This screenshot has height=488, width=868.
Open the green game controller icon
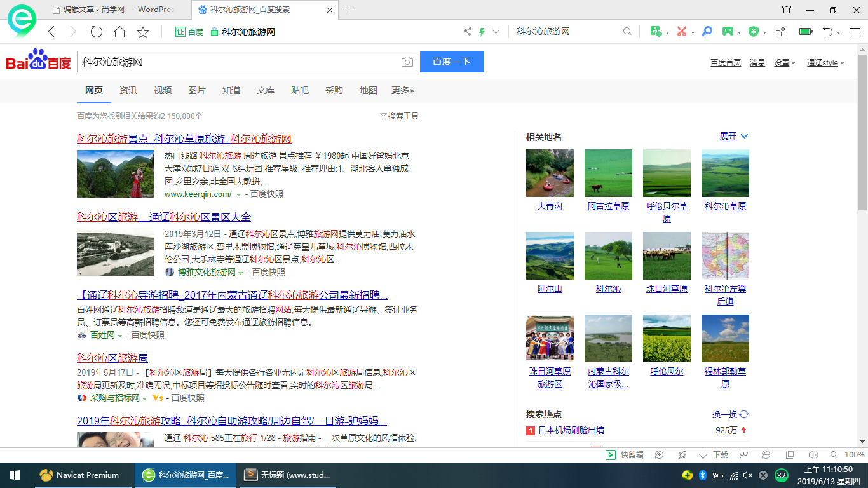pyautogui.click(x=727, y=31)
